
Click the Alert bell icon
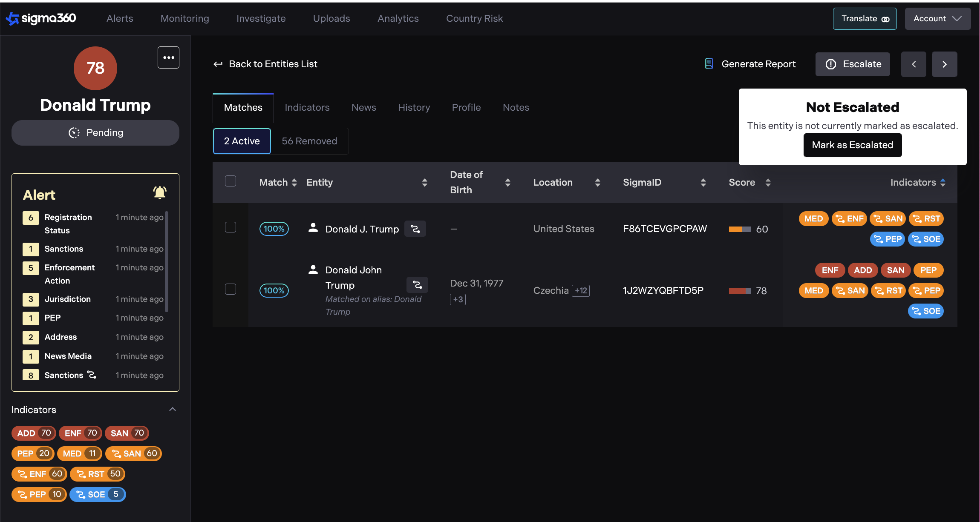click(160, 192)
